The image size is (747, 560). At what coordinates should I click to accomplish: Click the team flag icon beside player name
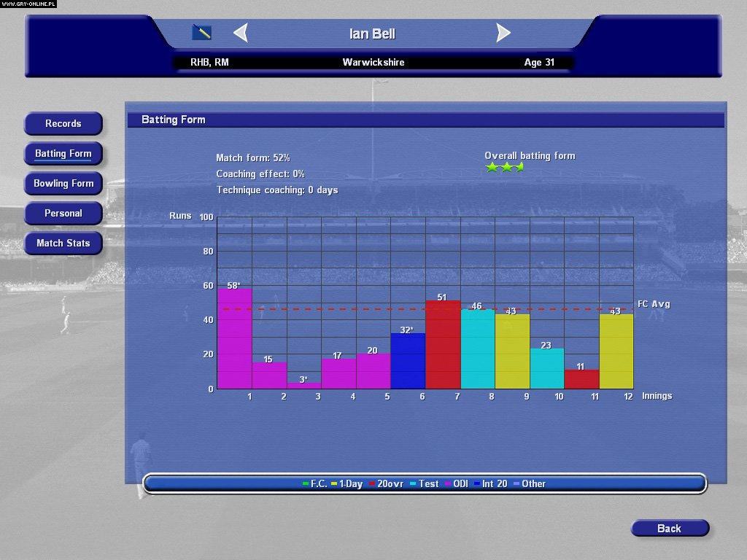click(201, 32)
